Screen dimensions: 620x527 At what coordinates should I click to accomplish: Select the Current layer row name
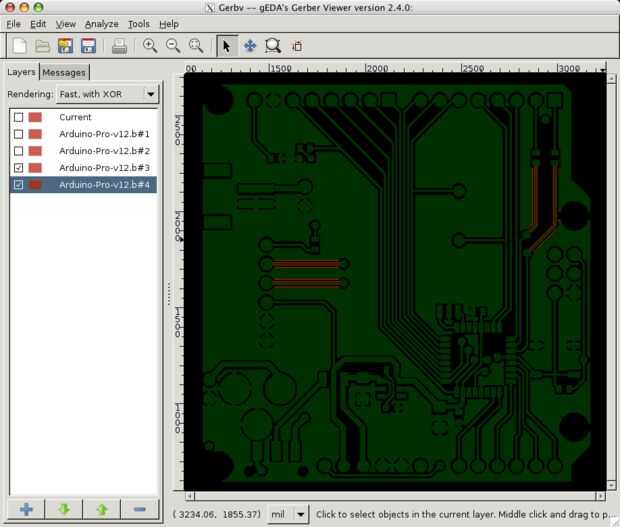pos(75,117)
